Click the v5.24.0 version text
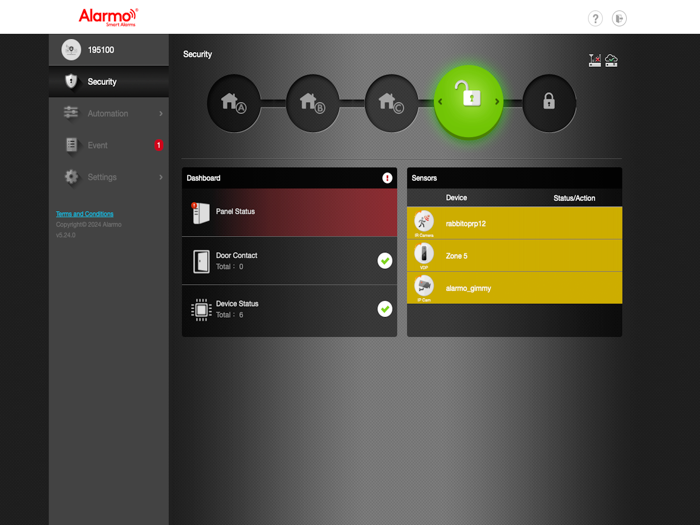Viewport: 700px width, 525px height. pos(66,235)
